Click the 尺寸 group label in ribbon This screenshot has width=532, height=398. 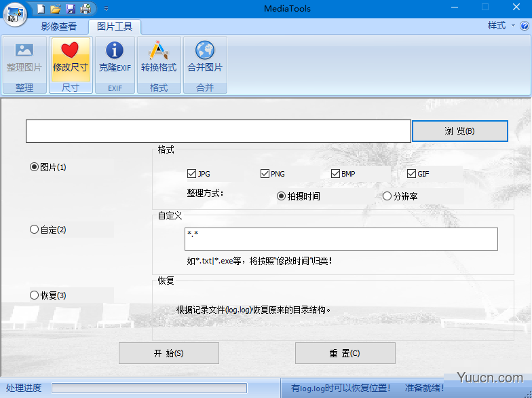(71, 88)
